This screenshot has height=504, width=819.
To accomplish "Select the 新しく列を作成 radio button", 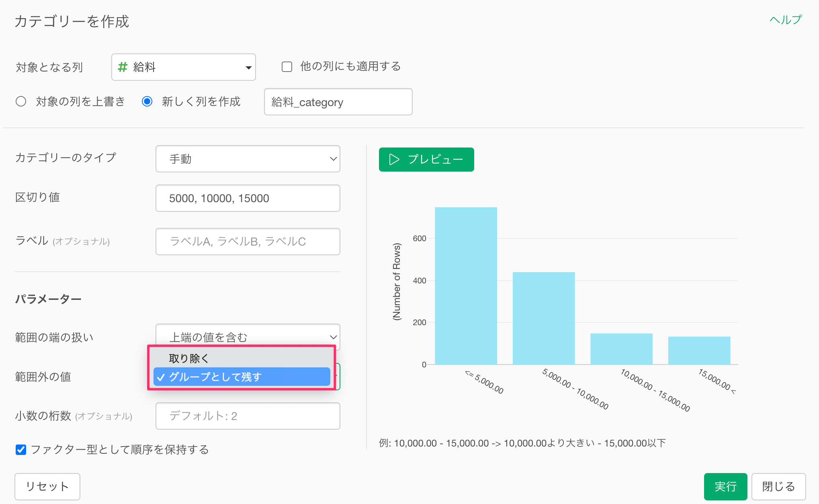I will tap(147, 101).
